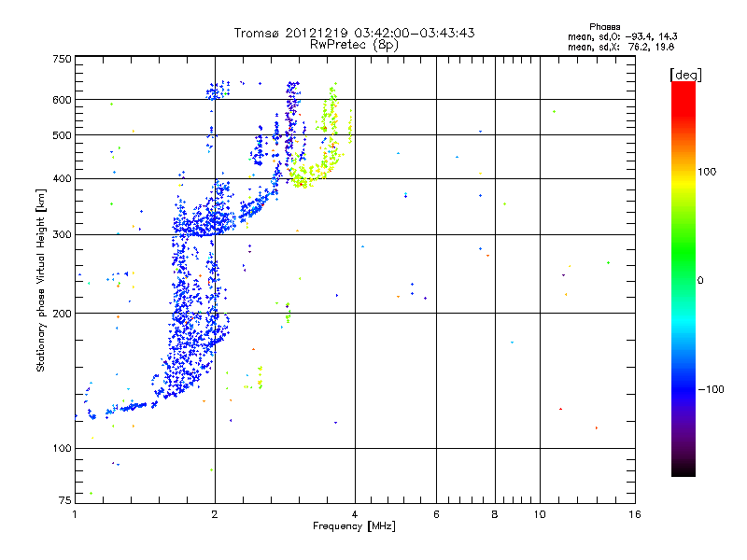Click the x-axis tick label '4'
Viewport: 747px width, 560px height.
tap(355, 514)
